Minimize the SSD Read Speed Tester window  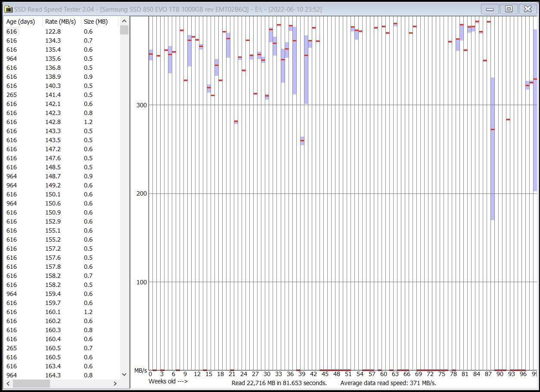coord(490,9)
